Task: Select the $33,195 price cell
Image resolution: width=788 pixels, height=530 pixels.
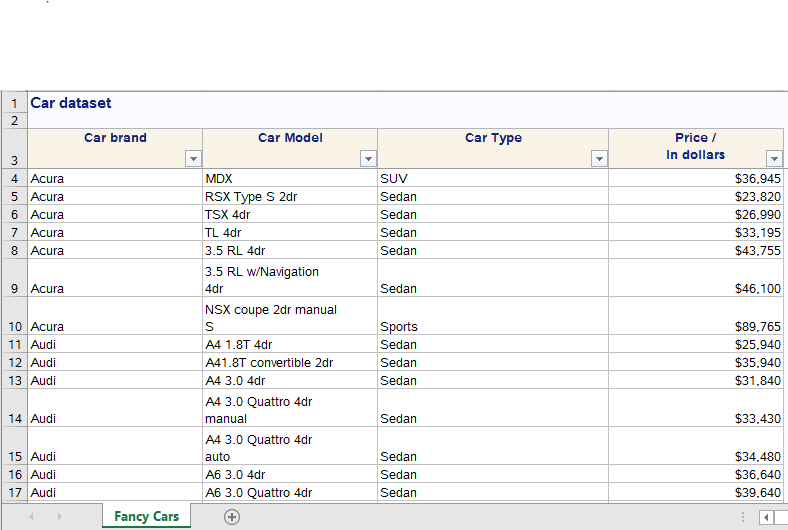Action: [x=696, y=233]
